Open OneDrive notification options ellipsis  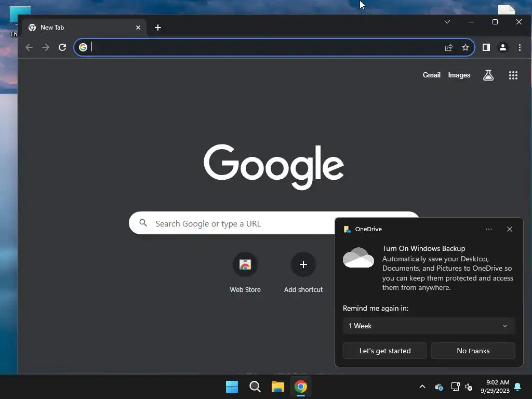(488, 229)
